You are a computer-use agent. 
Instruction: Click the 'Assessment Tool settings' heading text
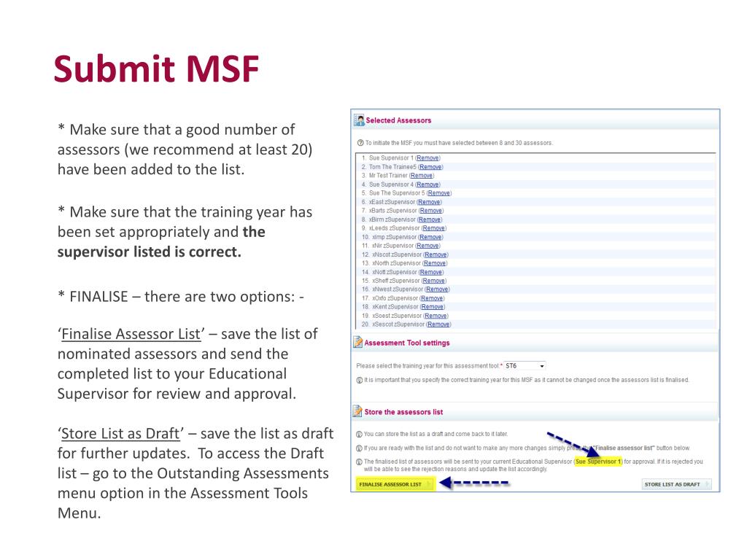[407, 343]
